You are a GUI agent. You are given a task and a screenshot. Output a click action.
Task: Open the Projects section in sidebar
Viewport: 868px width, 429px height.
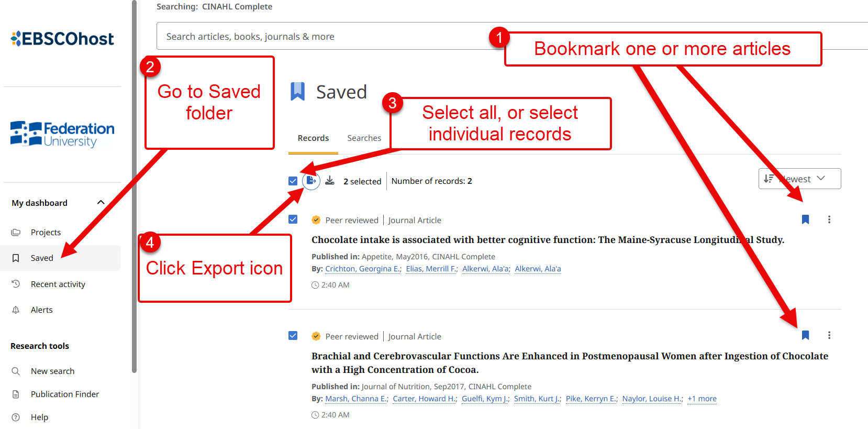pos(46,232)
